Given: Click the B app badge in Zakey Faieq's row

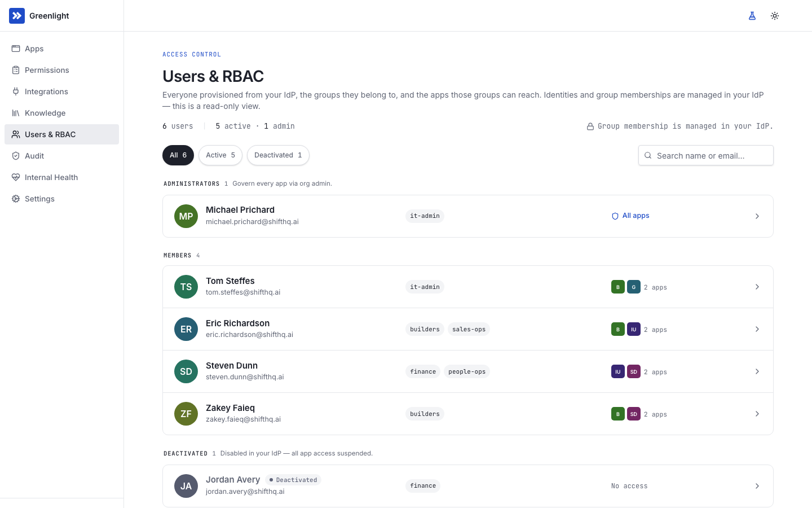Looking at the screenshot, I should [x=618, y=414].
